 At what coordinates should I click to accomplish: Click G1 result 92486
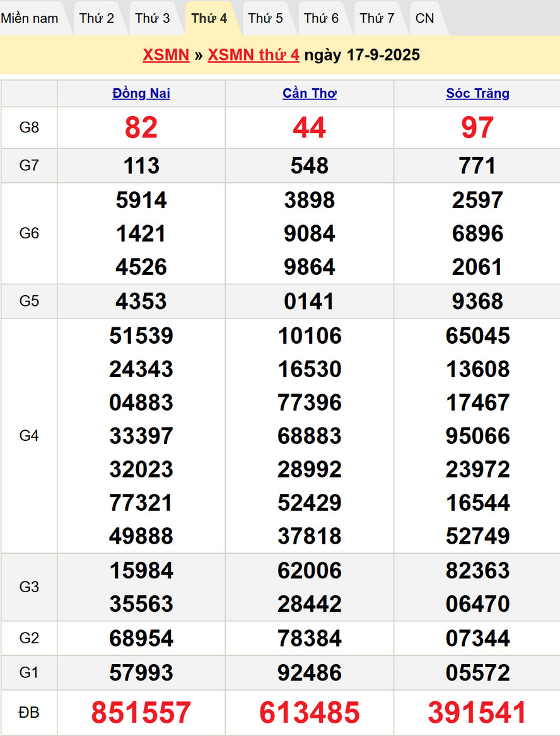310,673
